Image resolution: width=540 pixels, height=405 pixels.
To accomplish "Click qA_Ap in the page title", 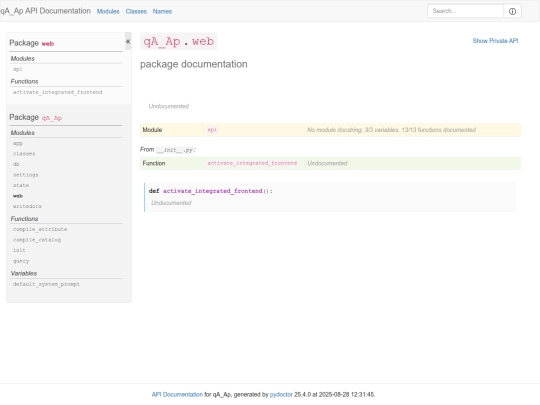I will click(162, 41).
